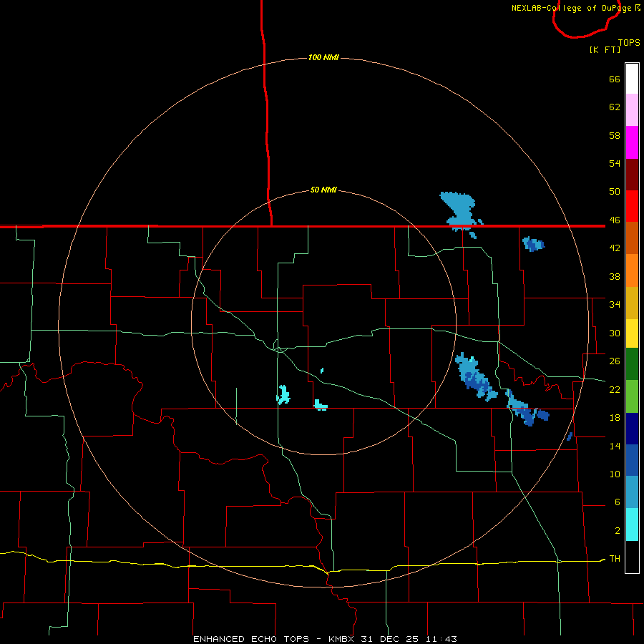Click the legend value 14
The height and width of the screenshot is (644, 644).
[x=615, y=446]
